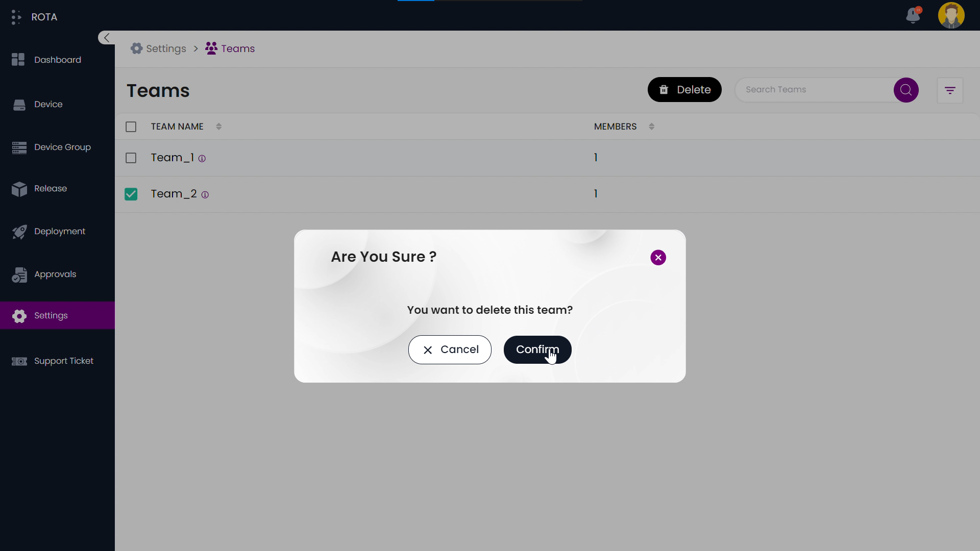Screen dimensions: 980x551
Task: Click the Device sidebar icon
Action: (19, 104)
